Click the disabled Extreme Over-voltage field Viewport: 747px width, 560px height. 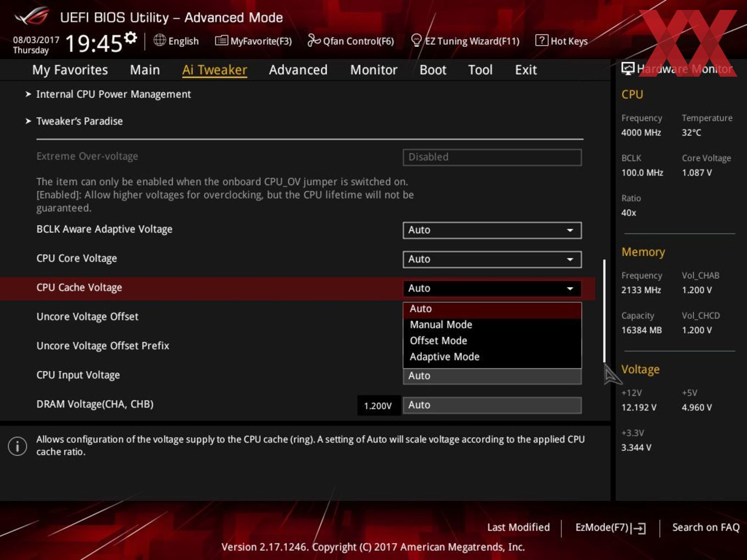pyautogui.click(x=492, y=157)
